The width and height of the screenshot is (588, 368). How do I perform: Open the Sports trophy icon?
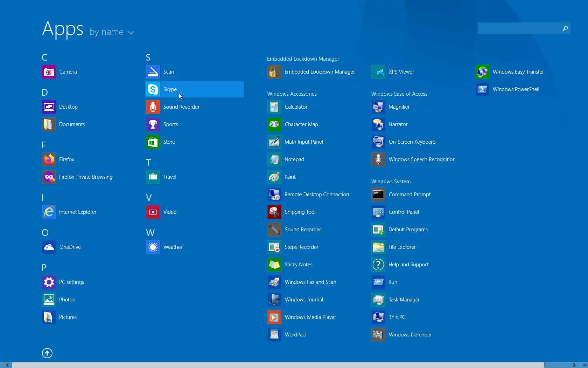coord(153,124)
